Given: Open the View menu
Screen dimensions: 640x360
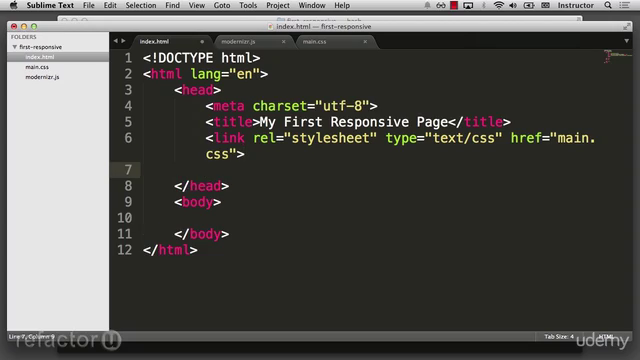Looking at the screenshot, I should [x=197, y=5].
